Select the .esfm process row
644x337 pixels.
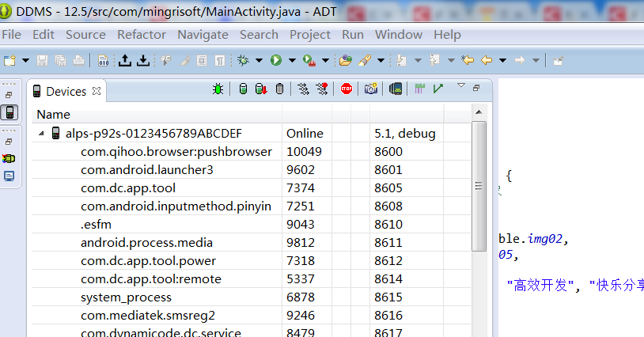click(96, 224)
